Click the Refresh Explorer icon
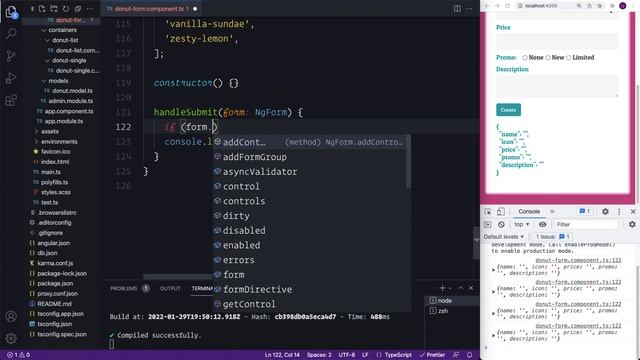This screenshot has height=360, width=640. tap(66, 9)
